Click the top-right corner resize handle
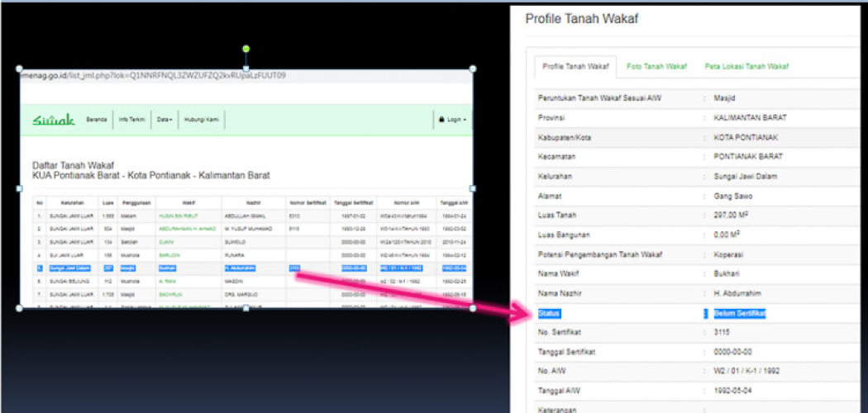 click(473, 69)
